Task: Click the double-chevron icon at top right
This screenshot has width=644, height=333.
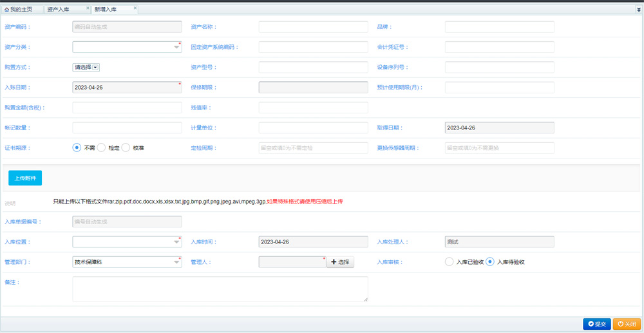Action: (x=638, y=10)
